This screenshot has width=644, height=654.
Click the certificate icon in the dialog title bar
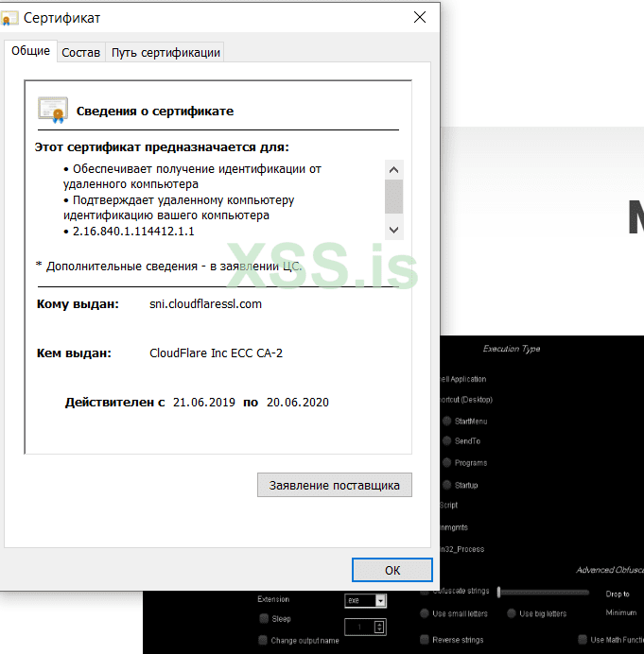click(x=9, y=18)
